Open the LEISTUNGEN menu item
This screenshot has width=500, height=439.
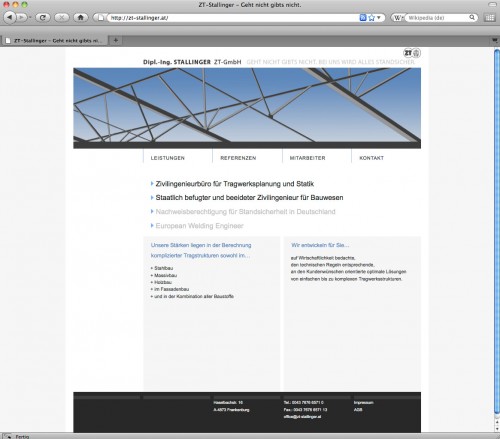(x=167, y=158)
